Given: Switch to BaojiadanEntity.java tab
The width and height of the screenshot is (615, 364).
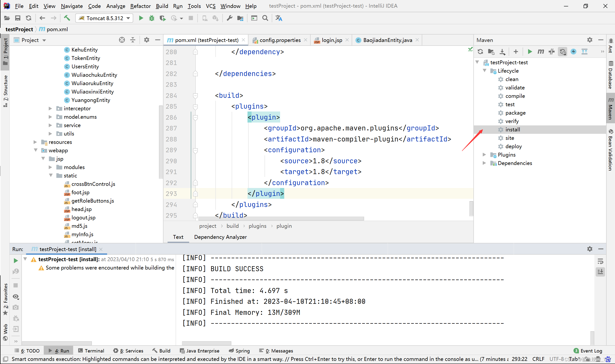Looking at the screenshot, I should 387,40.
